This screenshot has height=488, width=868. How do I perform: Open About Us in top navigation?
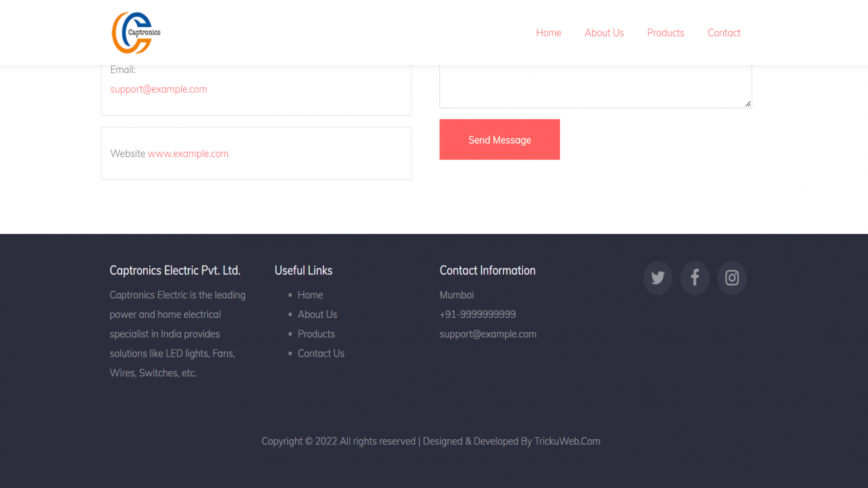tap(604, 33)
